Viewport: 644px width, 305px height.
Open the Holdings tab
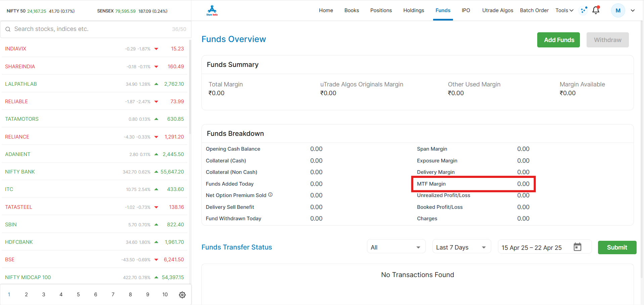(414, 10)
